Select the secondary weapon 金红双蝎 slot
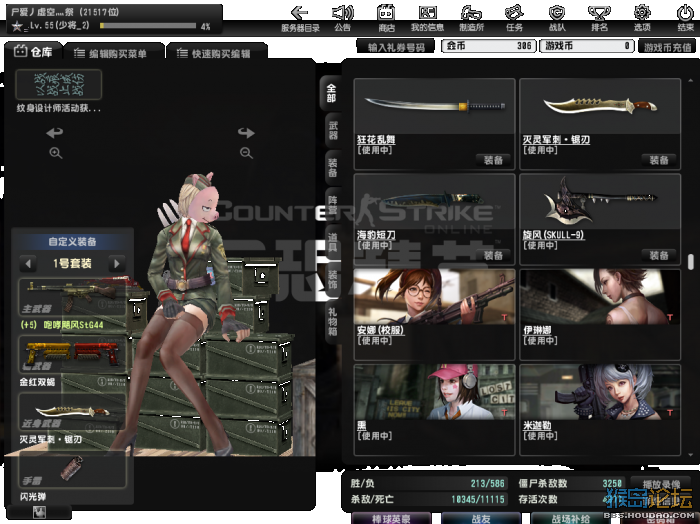 point(72,355)
